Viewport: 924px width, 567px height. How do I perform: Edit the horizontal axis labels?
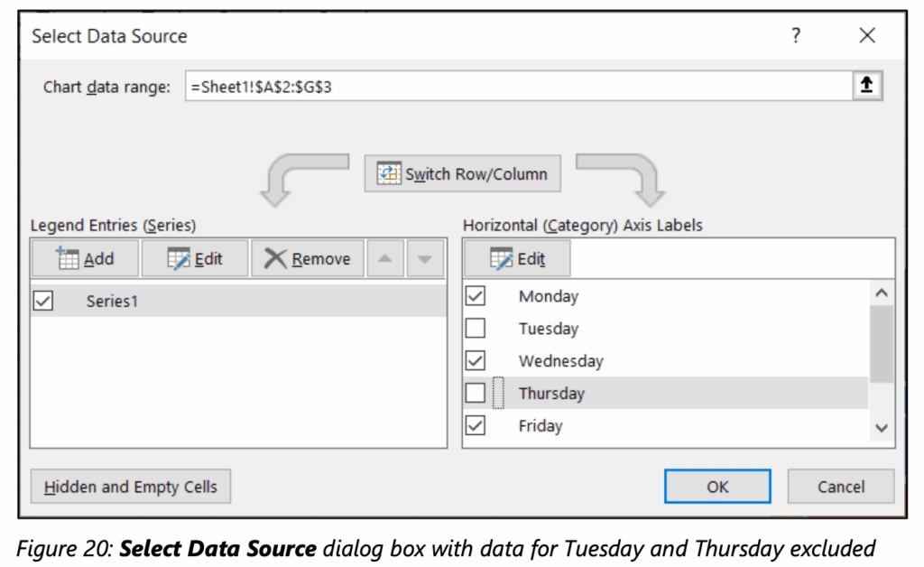point(517,259)
